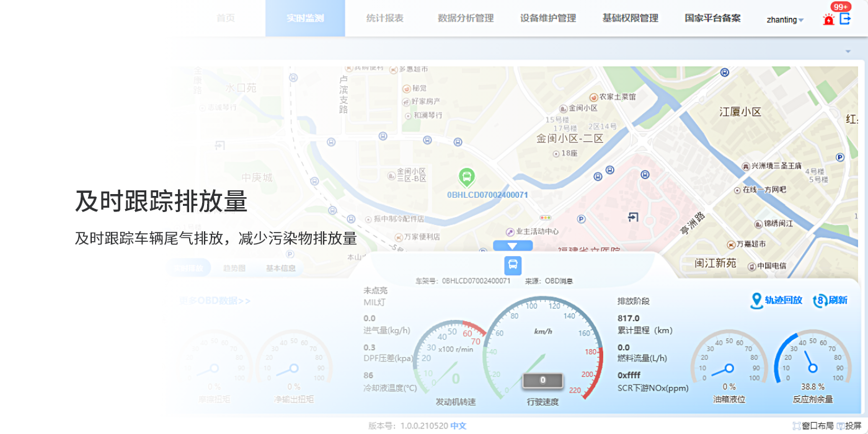Click the 0BHLCD07002400071 label on the map
Viewport: 868px width, 434px height.
click(x=487, y=195)
